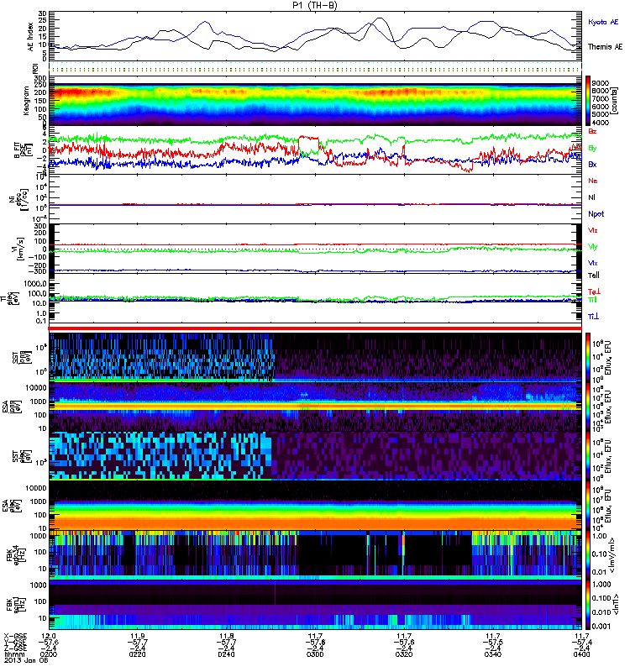
Task: Select the Kyoto AE legend label
Action: pyautogui.click(x=603, y=22)
